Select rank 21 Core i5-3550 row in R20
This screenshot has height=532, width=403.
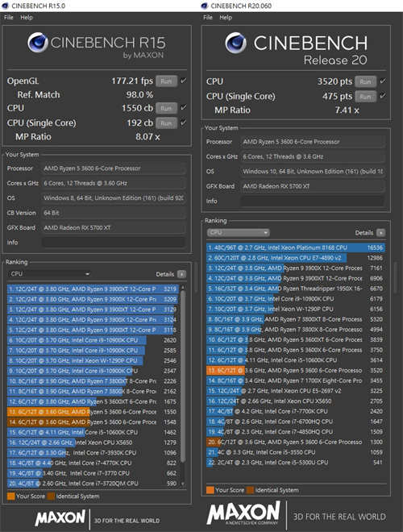pyautogui.click(x=296, y=452)
